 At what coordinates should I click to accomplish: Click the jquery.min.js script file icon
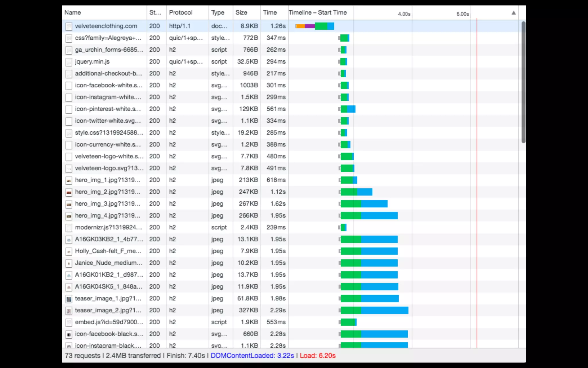pos(69,62)
